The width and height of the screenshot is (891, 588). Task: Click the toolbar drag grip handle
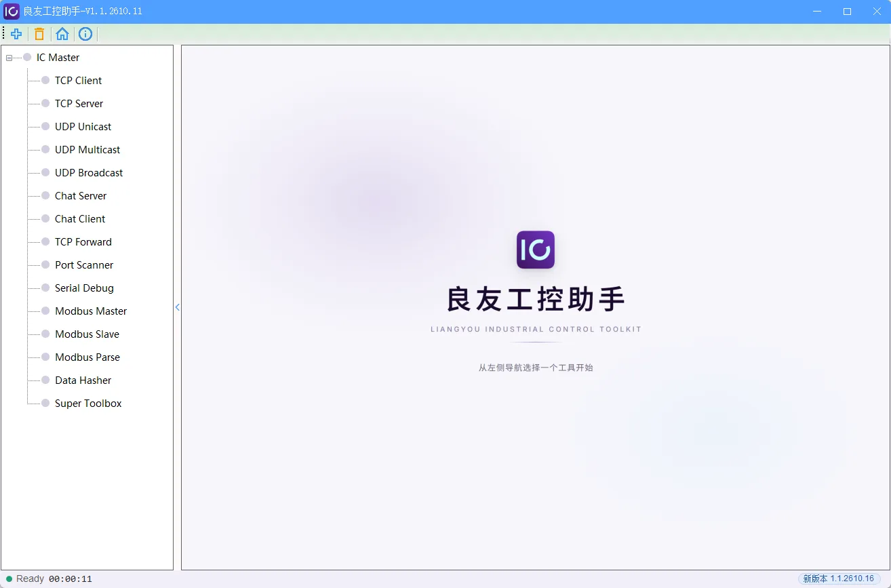click(3, 34)
